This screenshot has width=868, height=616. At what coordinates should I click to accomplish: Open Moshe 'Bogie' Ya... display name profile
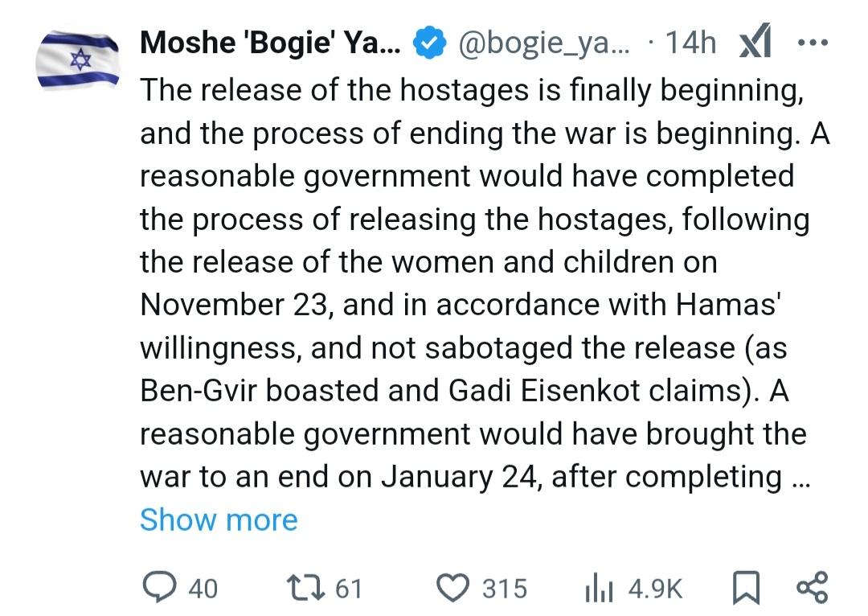point(271,43)
